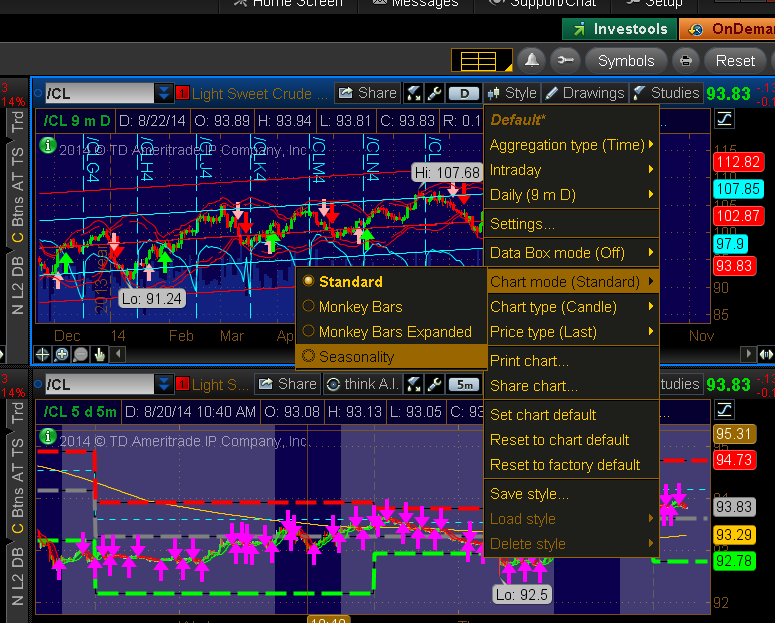Click the green info icon on lower chart
775x623 pixels.
(48, 436)
